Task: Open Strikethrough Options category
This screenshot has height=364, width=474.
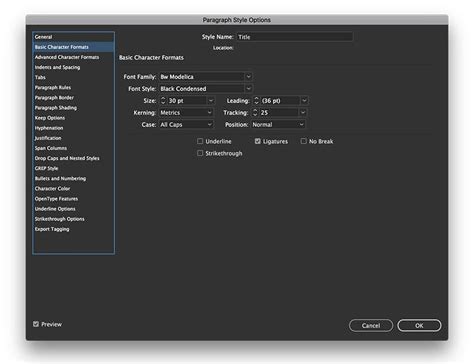Action: pyautogui.click(x=73, y=219)
